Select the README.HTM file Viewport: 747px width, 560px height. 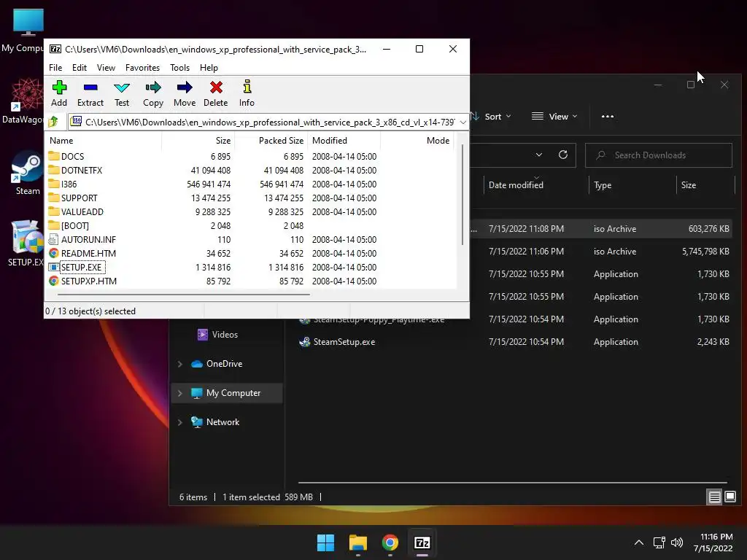[82, 253]
